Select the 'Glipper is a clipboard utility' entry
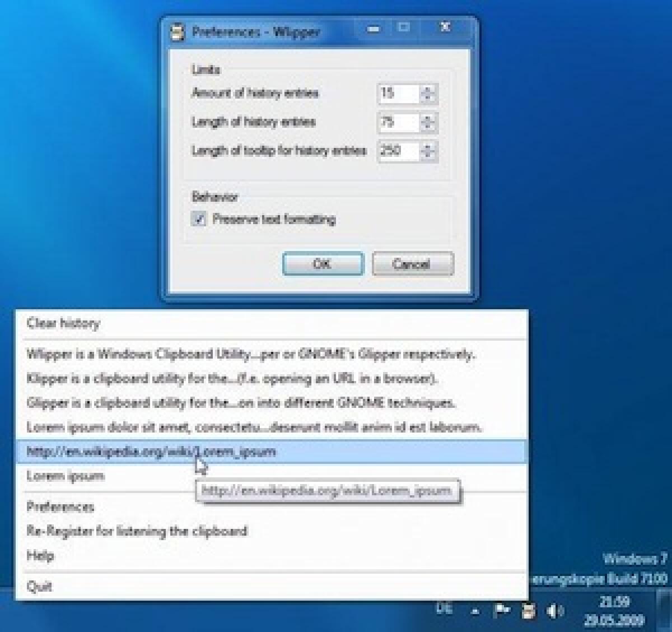This screenshot has width=672, height=632. point(271,403)
